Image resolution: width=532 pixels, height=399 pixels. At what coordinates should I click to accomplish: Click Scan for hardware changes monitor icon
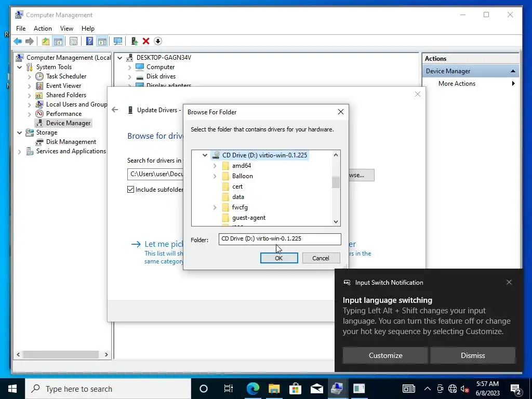pyautogui.click(x=118, y=42)
